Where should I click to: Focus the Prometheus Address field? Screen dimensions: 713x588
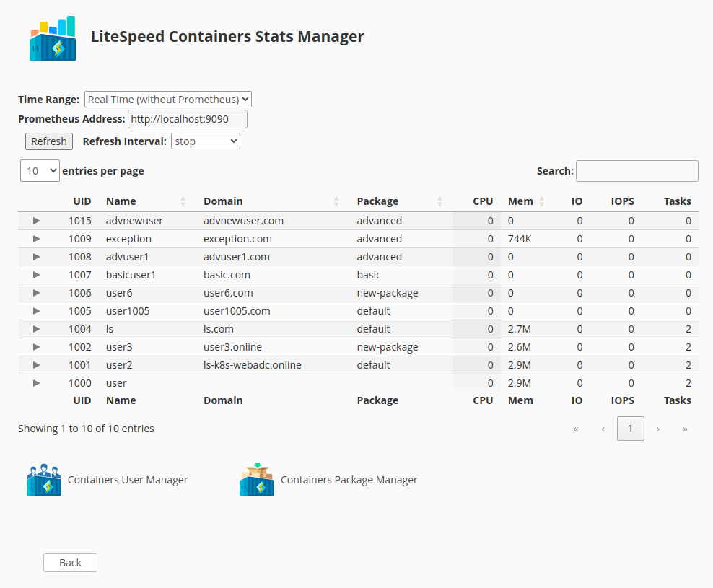tap(187, 119)
